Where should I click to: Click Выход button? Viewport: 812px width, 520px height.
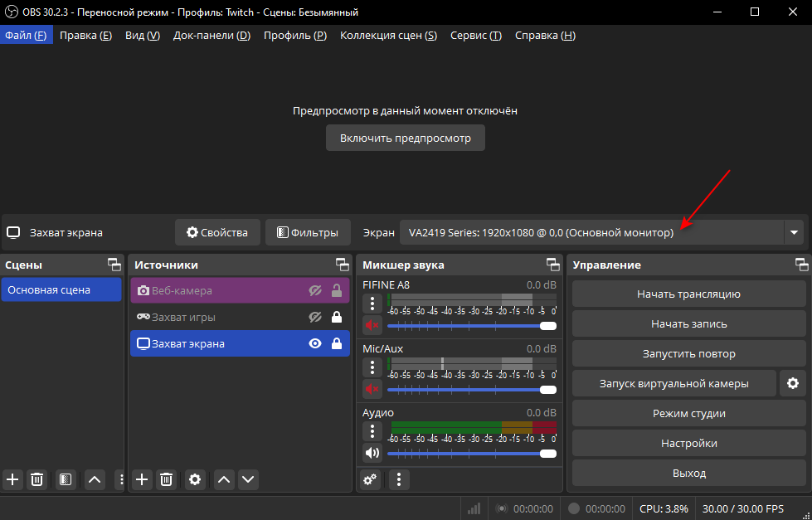coord(688,474)
